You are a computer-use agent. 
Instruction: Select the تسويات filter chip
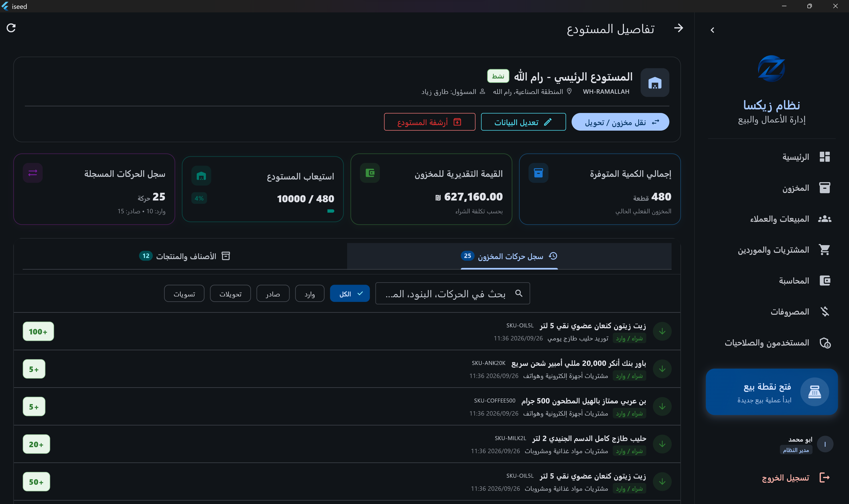click(184, 293)
